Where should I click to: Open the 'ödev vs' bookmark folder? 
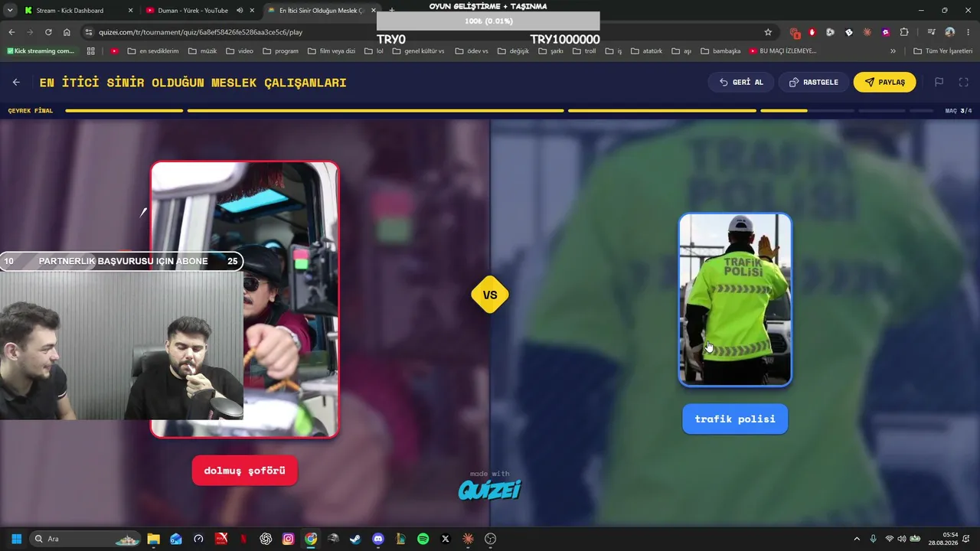(472, 51)
